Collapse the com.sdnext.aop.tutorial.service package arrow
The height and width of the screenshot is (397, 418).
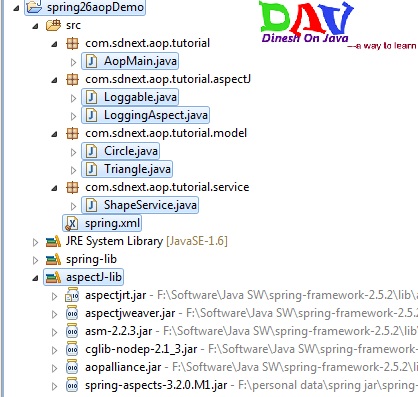pyautogui.click(x=54, y=188)
